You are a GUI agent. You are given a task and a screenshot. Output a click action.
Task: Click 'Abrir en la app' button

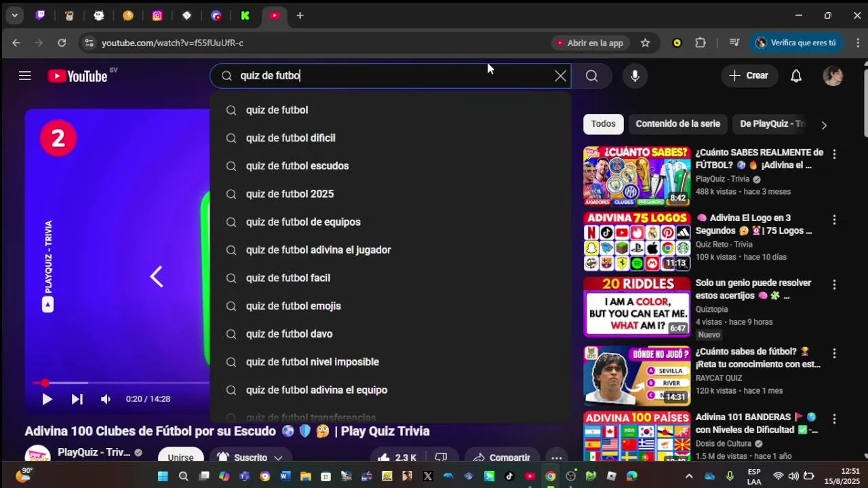tap(589, 43)
